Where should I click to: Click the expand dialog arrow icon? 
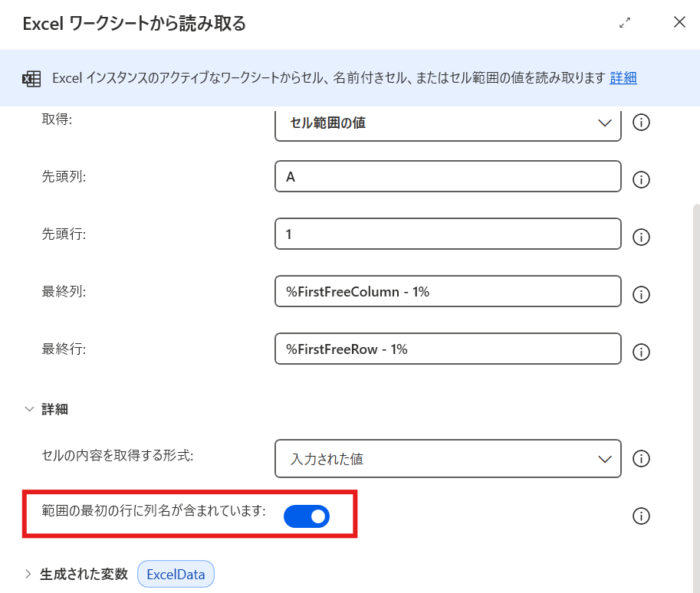pos(624,23)
